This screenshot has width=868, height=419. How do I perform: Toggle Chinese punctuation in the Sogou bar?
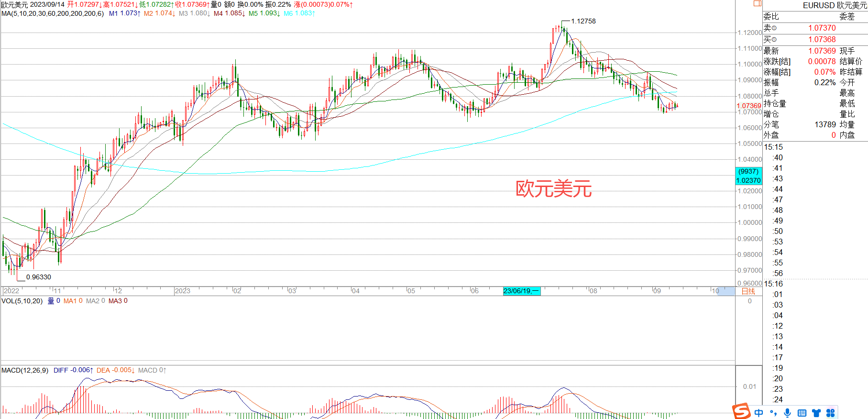tap(773, 413)
